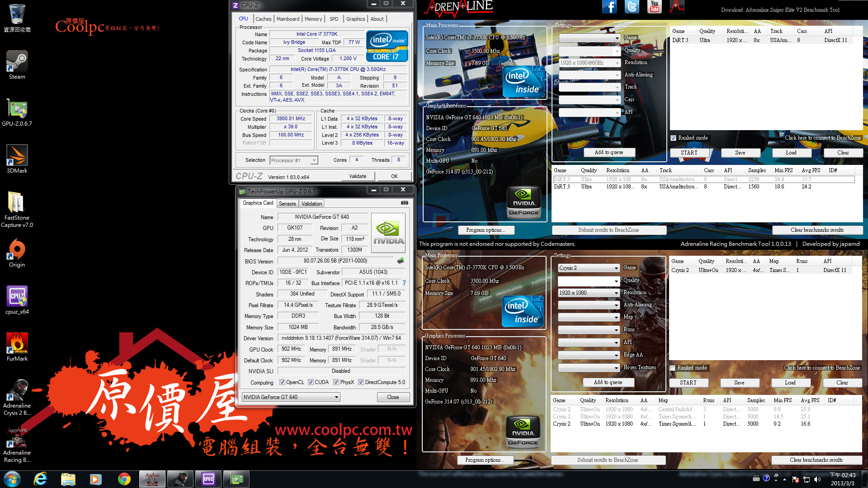
Task: Launch 3DMark from the desktop
Action: (x=17, y=159)
